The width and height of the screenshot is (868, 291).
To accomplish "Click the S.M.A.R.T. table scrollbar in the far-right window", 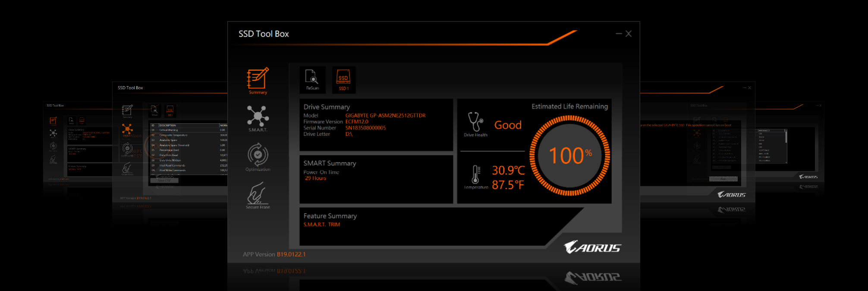I will pos(786,146).
